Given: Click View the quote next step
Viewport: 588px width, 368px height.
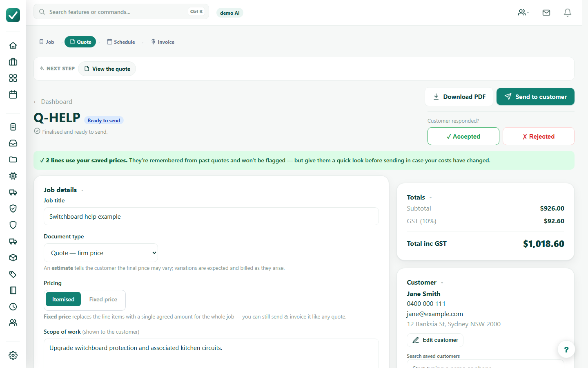Looking at the screenshot, I should [107, 69].
